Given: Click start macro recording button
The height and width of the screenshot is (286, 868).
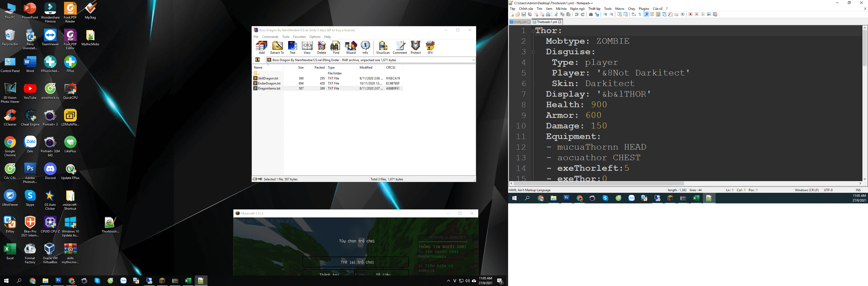Looking at the screenshot, I should pyautogui.click(x=690, y=15).
